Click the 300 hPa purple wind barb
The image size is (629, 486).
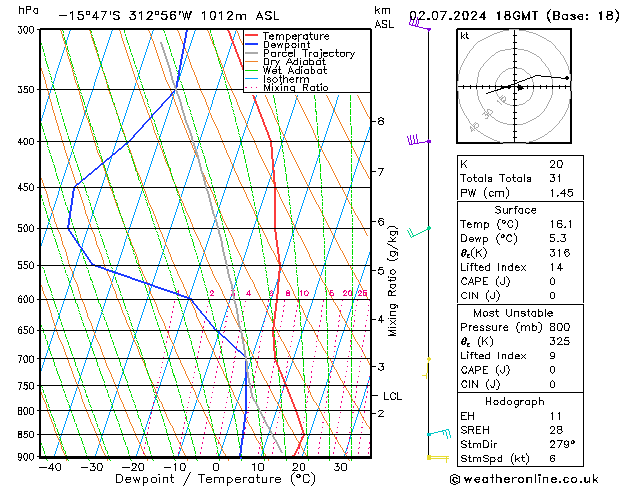coord(420,25)
